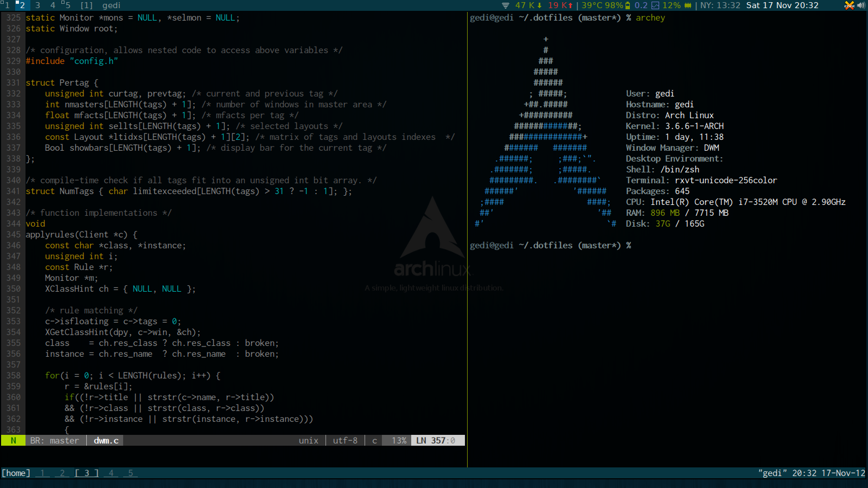
Task: Click the green download arrow icon
Action: click(540, 5)
